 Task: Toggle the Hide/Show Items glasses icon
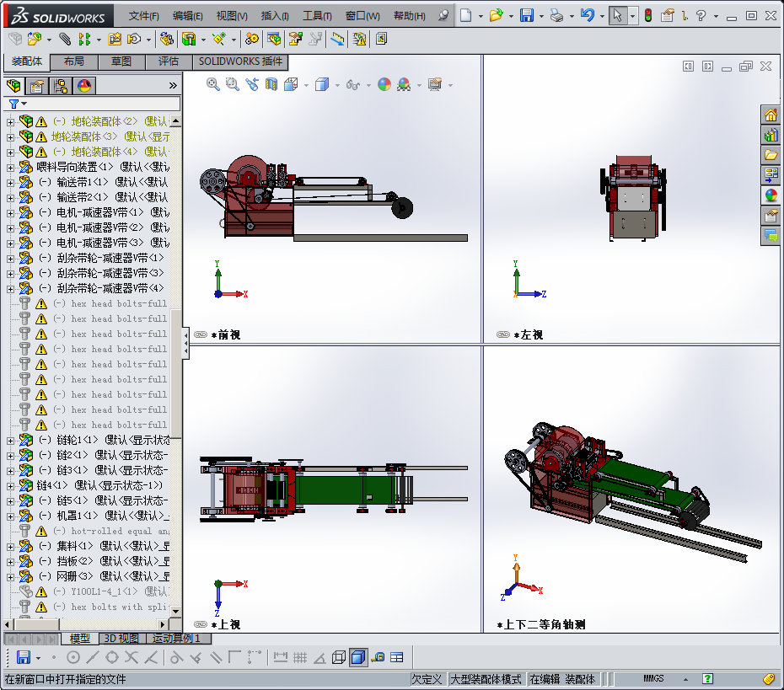click(x=353, y=84)
